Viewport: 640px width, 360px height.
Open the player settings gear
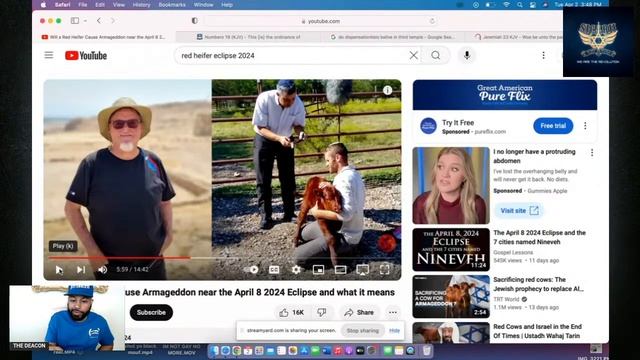point(296,269)
